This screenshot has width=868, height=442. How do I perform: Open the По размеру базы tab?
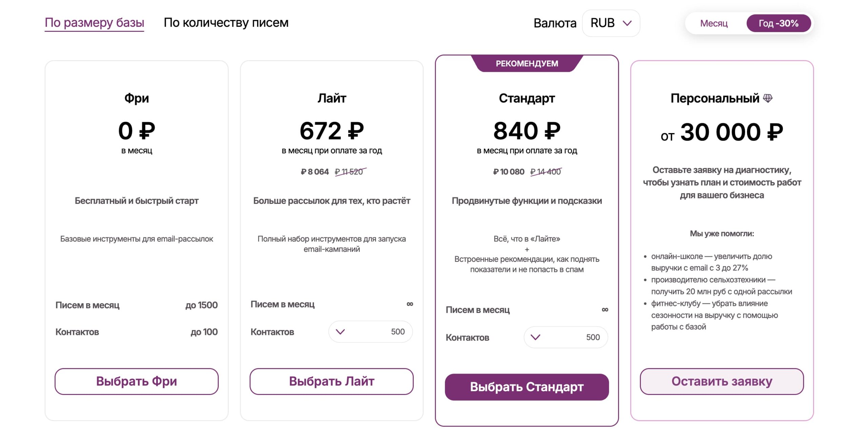[x=95, y=23]
